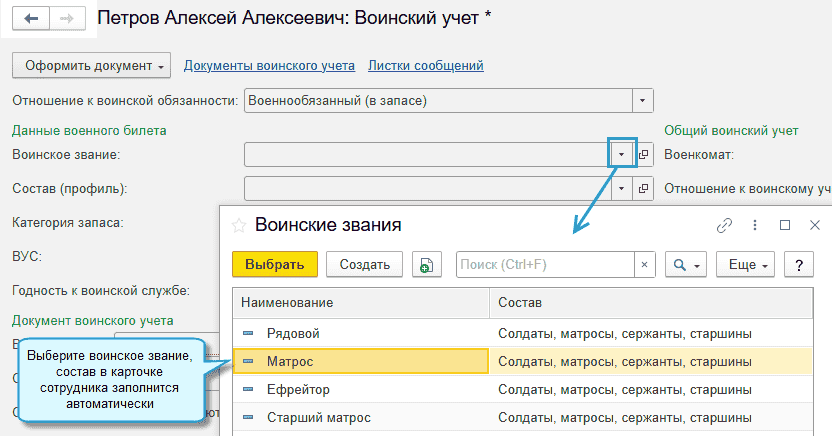This screenshot has width=832, height=436.
Task: Expand the Отношение к воинской обязанности dropdown
Action: pyautogui.click(x=643, y=100)
